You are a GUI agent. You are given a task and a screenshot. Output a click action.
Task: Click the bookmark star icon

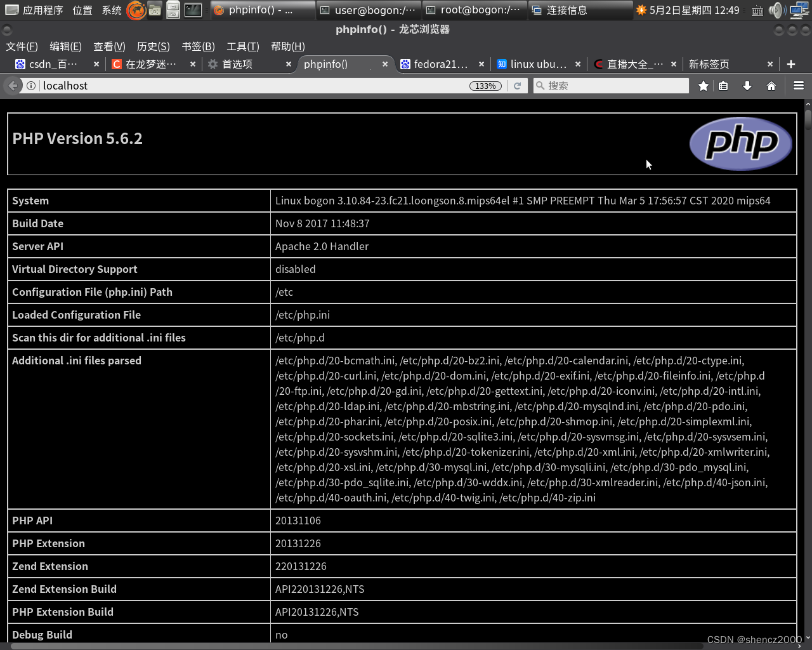(703, 86)
